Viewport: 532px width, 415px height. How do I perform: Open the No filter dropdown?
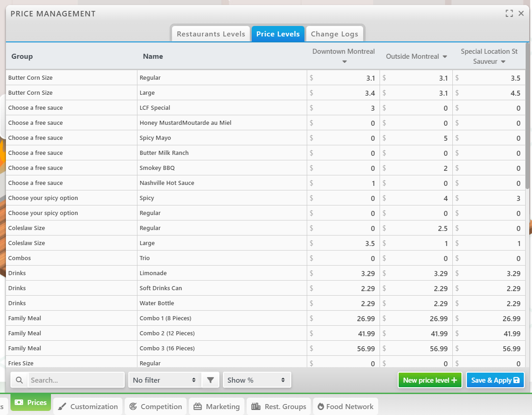coord(164,380)
